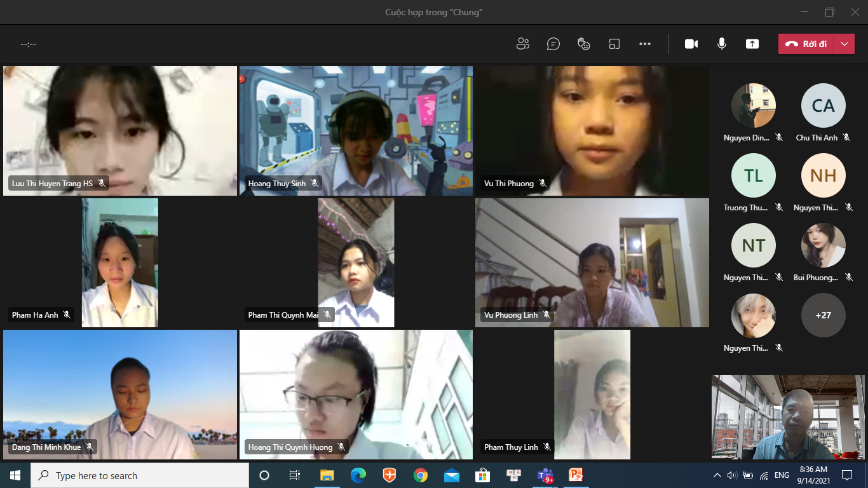Leave the meeting with Rời đi button
This screenshot has height=488, width=868.
806,44
